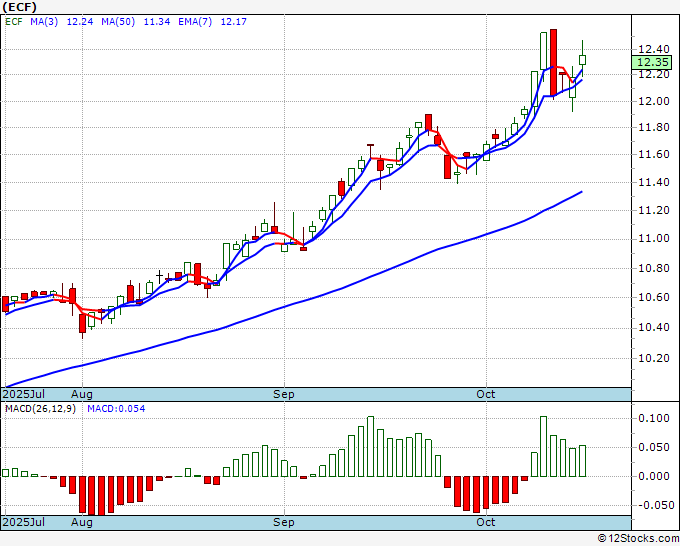Click Aug on the price chart date axis

[x=82, y=394]
